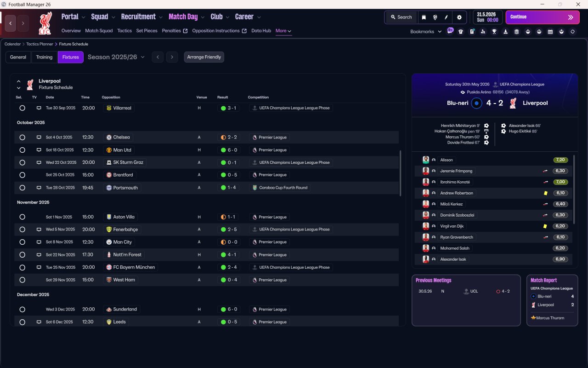
Task: Select the Man City fixture radio button
Action: tap(22, 242)
